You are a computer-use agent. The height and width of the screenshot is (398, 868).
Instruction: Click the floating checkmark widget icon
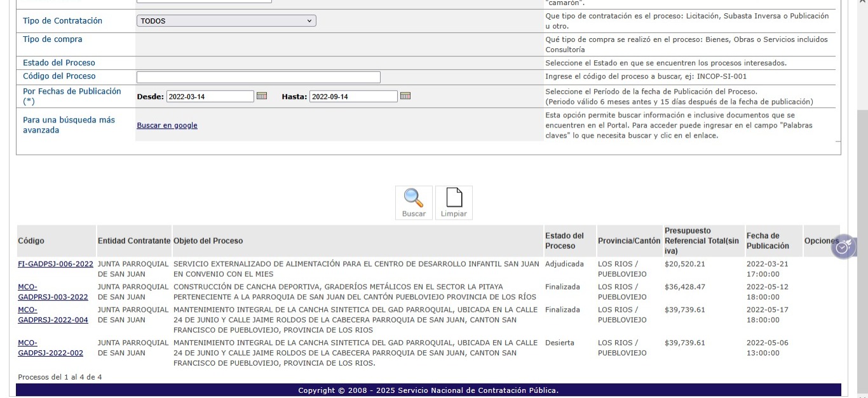843,247
